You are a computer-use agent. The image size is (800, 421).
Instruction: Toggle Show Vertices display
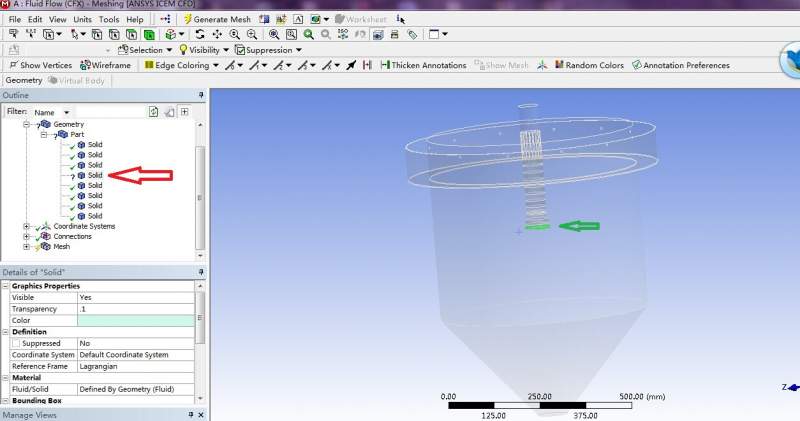41,65
